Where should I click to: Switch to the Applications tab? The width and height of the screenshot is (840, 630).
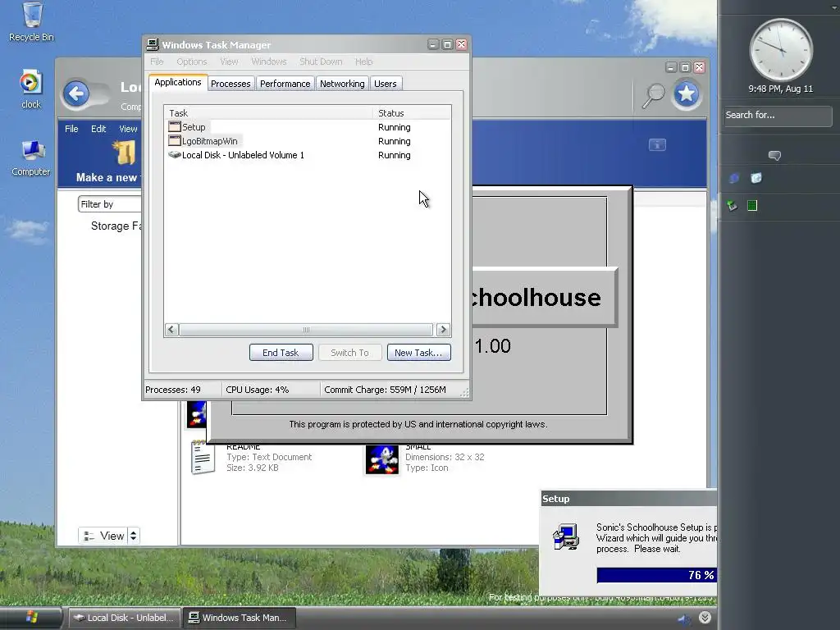[178, 83]
